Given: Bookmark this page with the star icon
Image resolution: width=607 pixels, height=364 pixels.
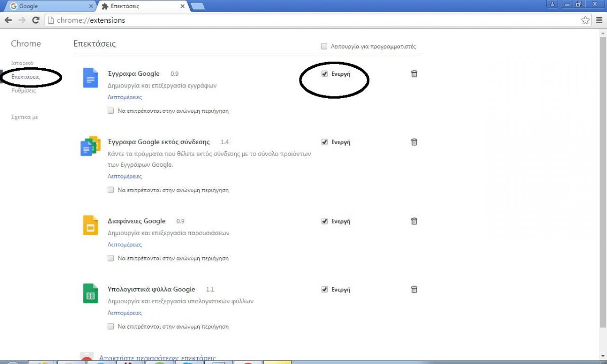Looking at the screenshot, I should click(x=585, y=20).
